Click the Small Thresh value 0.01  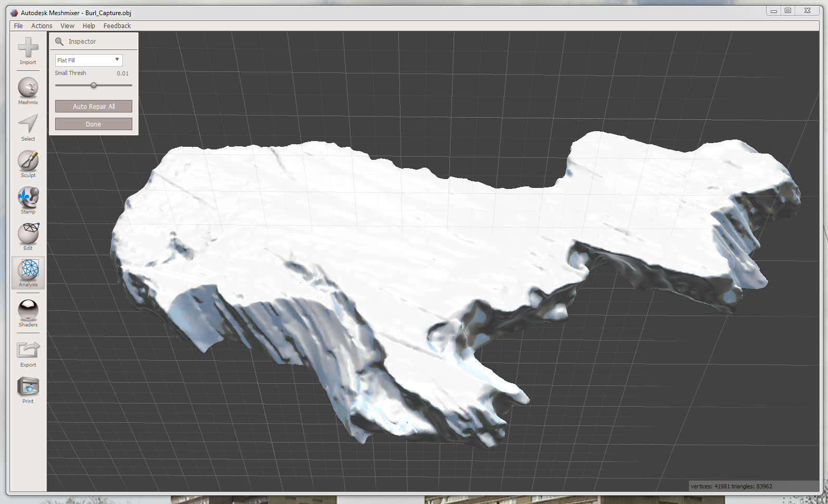pyautogui.click(x=122, y=73)
